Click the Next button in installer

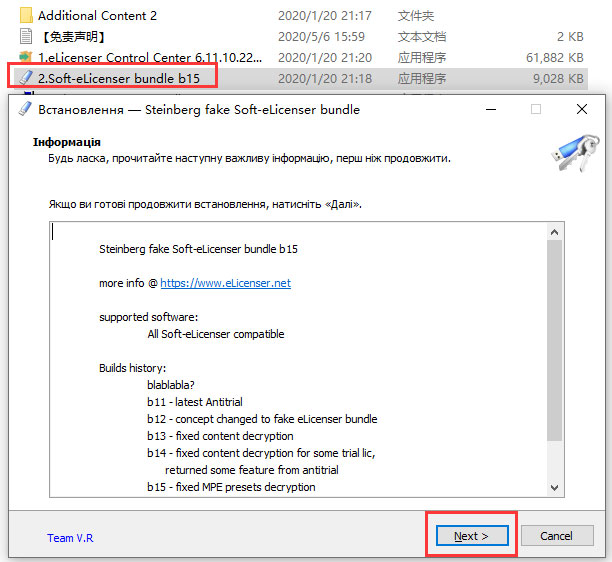click(472, 535)
